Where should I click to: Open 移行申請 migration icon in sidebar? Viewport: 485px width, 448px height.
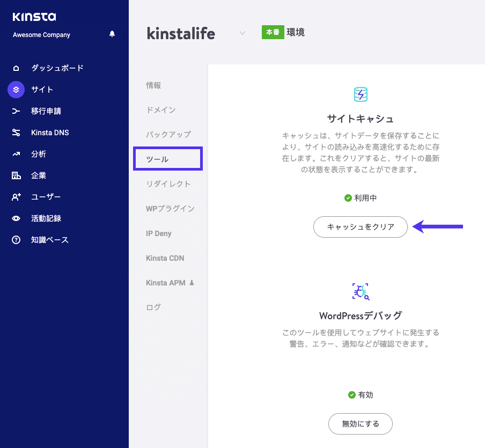[x=16, y=111]
